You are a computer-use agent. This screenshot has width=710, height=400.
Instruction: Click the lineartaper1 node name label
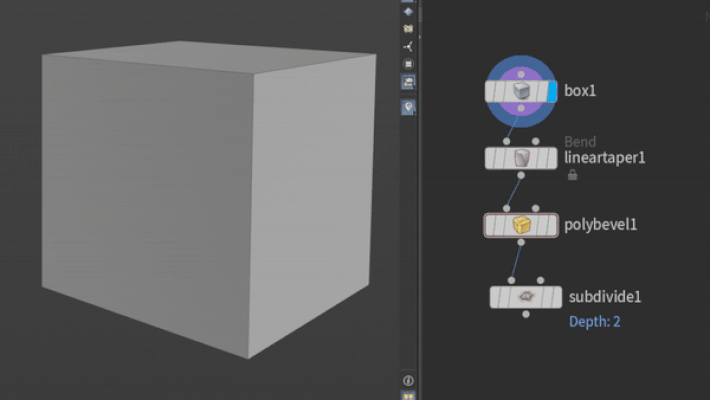tap(604, 158)
